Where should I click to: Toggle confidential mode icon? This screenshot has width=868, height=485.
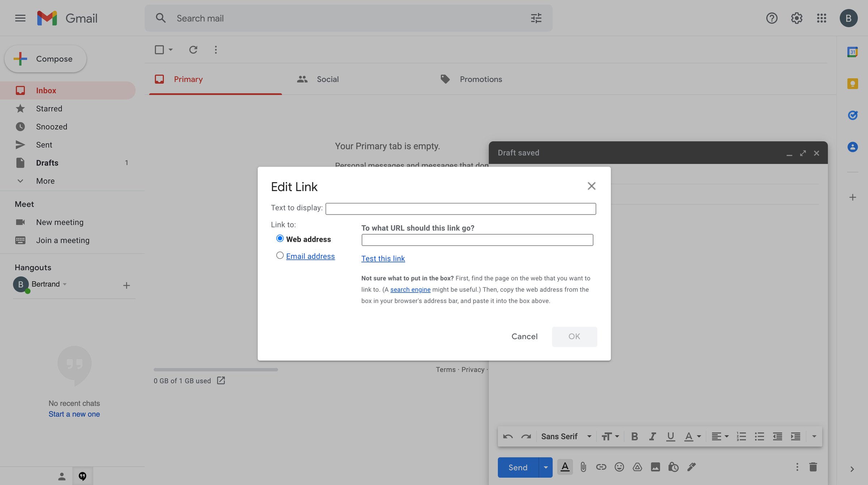click(673, 467)
